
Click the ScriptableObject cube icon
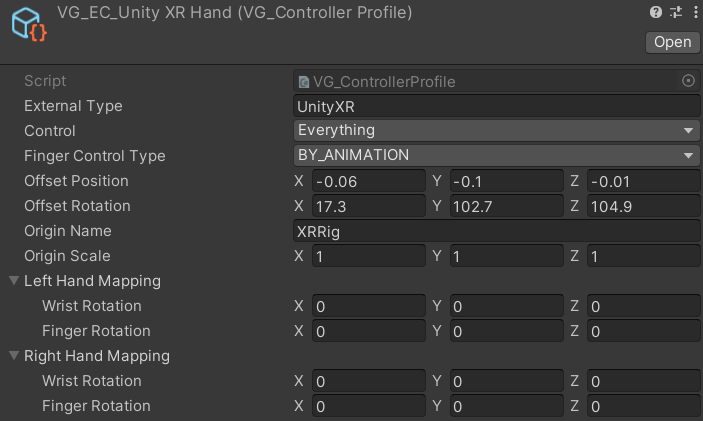point(29,25)
